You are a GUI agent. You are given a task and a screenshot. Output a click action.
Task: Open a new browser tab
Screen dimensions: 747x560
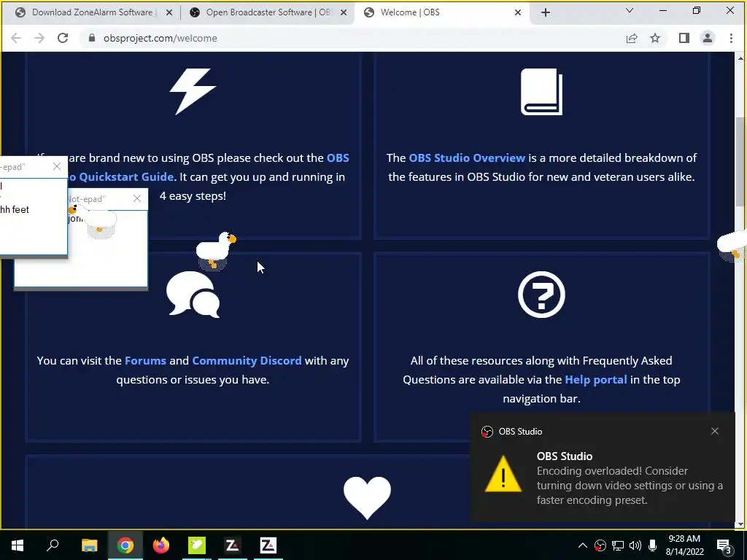click(x=546, y=13)
